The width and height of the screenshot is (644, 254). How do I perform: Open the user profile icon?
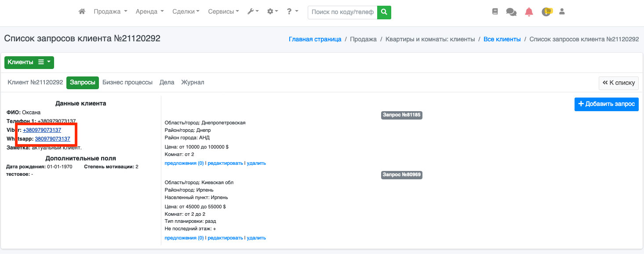click(562, 12)
